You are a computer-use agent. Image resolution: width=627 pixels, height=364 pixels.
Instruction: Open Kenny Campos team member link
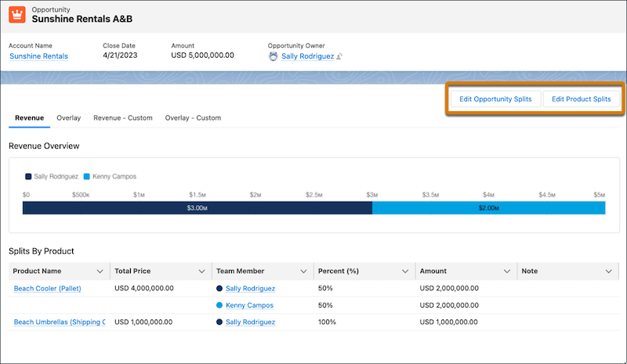click(x=249, y=305)
